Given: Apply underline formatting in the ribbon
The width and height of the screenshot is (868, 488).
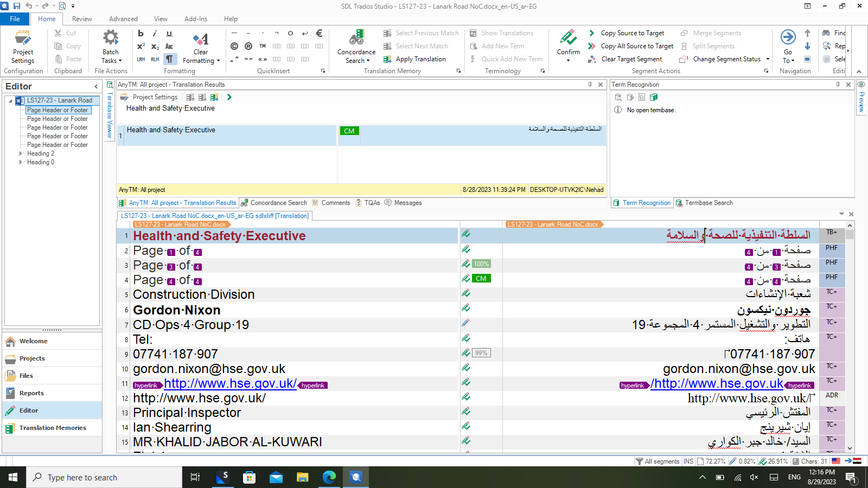Looking at the screenshot, I should [x=169, y=33].
